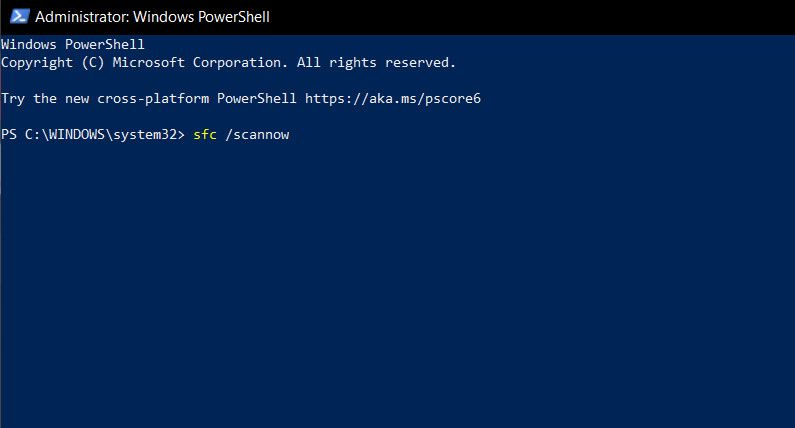Click the "/scannow" argument text
The height and width of the screenshot is (428, 795).
coord(257,134)
